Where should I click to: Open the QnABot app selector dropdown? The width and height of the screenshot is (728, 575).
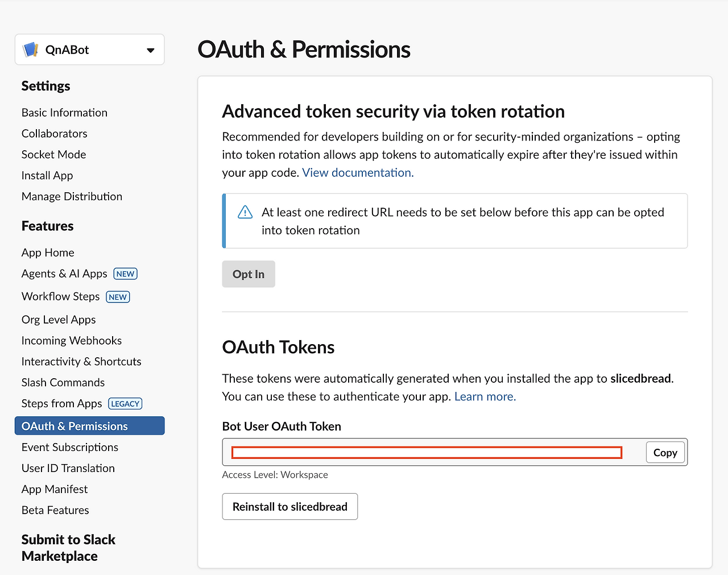(x=89, y=50)
